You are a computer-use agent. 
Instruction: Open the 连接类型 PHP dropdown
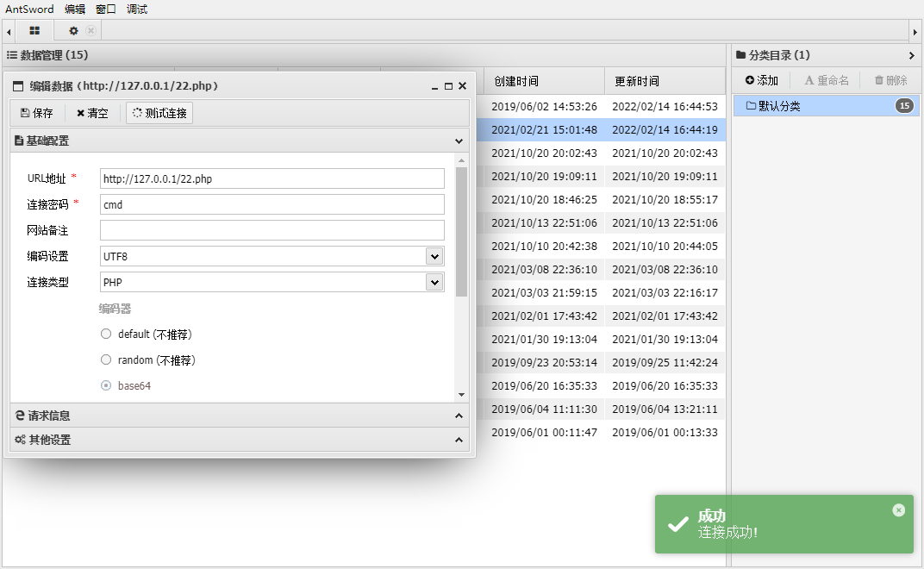pyautogui.click(x=434, y=283)
